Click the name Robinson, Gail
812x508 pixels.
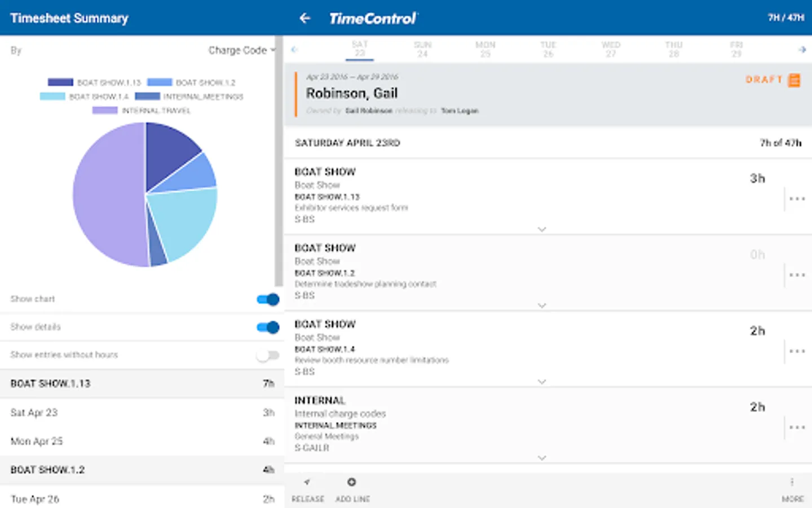[x=352, y=94]
